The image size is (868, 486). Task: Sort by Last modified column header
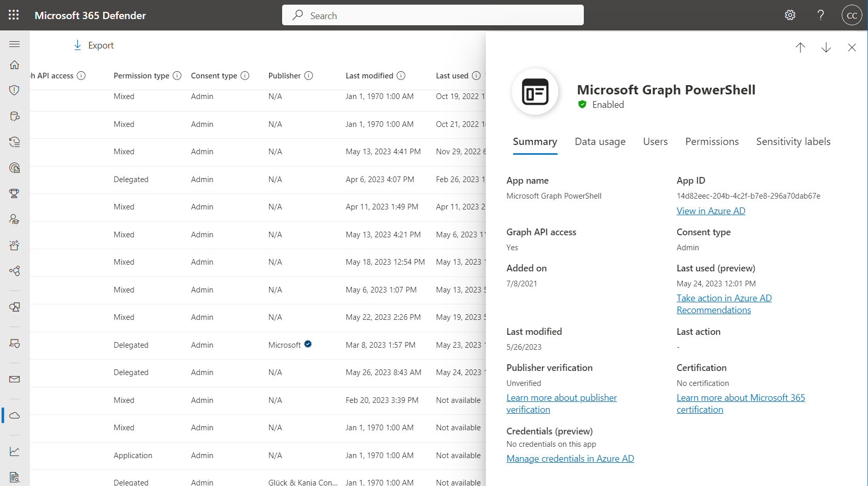(369, 75)
